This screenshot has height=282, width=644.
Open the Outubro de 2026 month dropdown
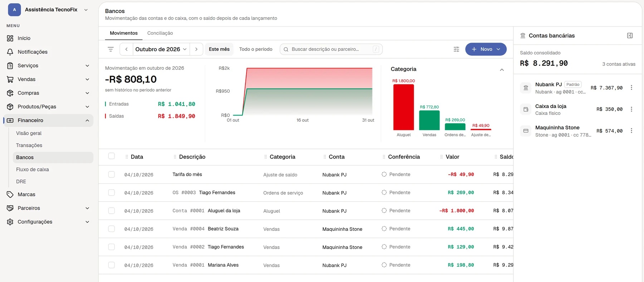click(x=161, y=49)
